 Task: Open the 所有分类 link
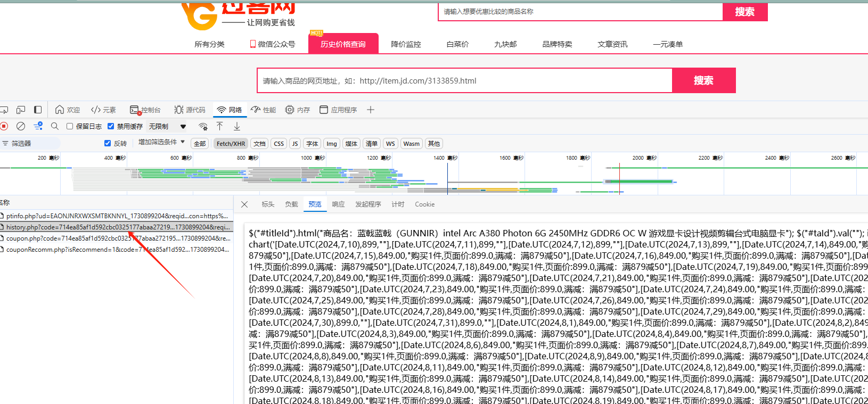(209, 44)
